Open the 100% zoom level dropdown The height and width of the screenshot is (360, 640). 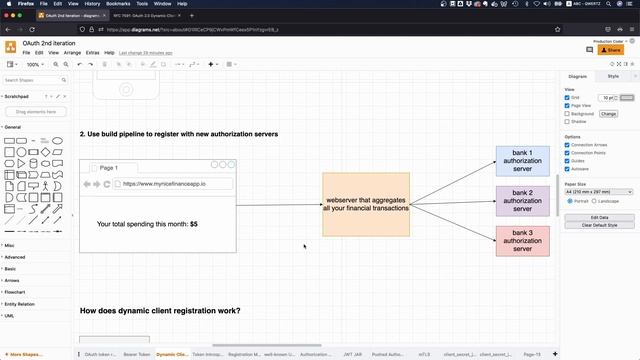(x=35, y=64)
